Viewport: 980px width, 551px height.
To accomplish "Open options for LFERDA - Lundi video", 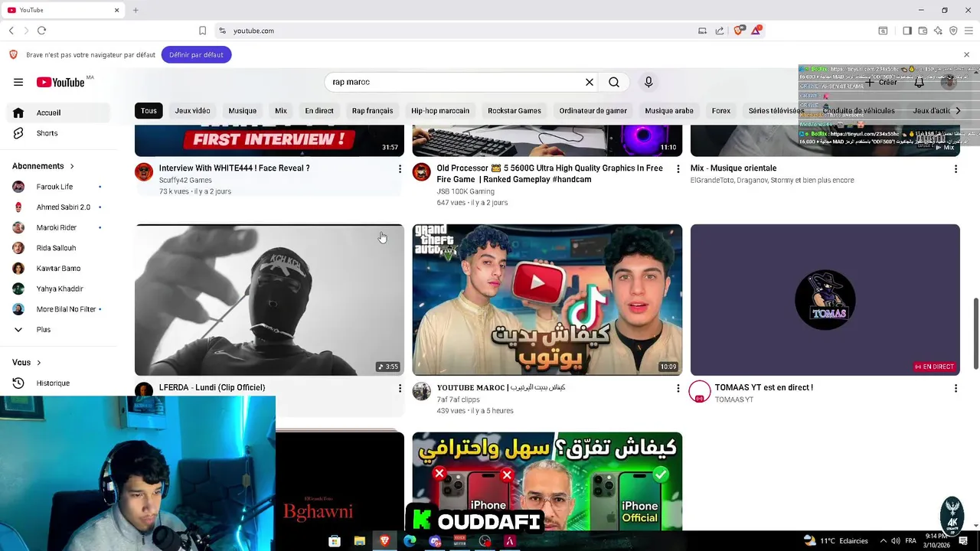I will click(x=400, y=388).
